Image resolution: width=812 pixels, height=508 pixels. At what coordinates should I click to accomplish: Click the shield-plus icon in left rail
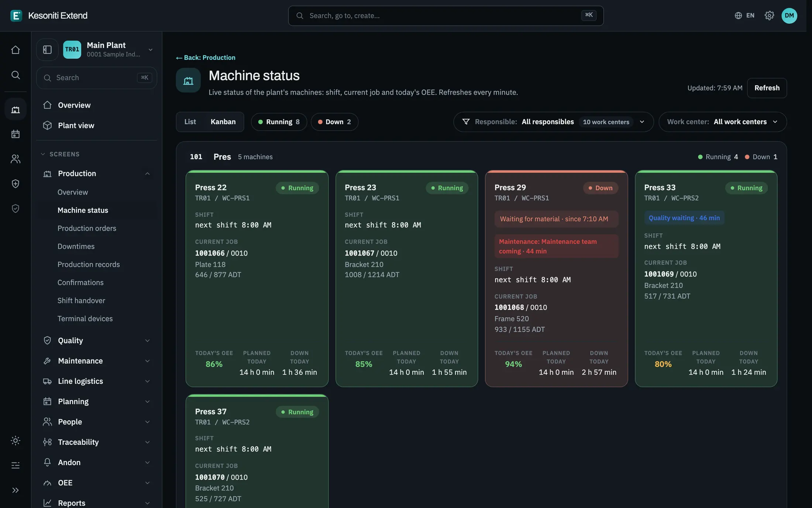[x=15, y=184]
